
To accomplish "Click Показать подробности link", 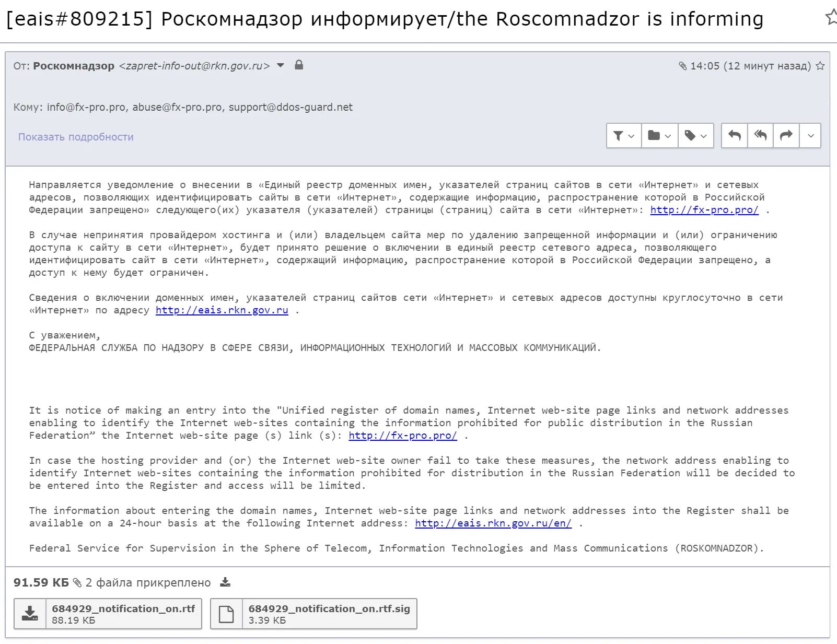I will click(x=76, y=137).
